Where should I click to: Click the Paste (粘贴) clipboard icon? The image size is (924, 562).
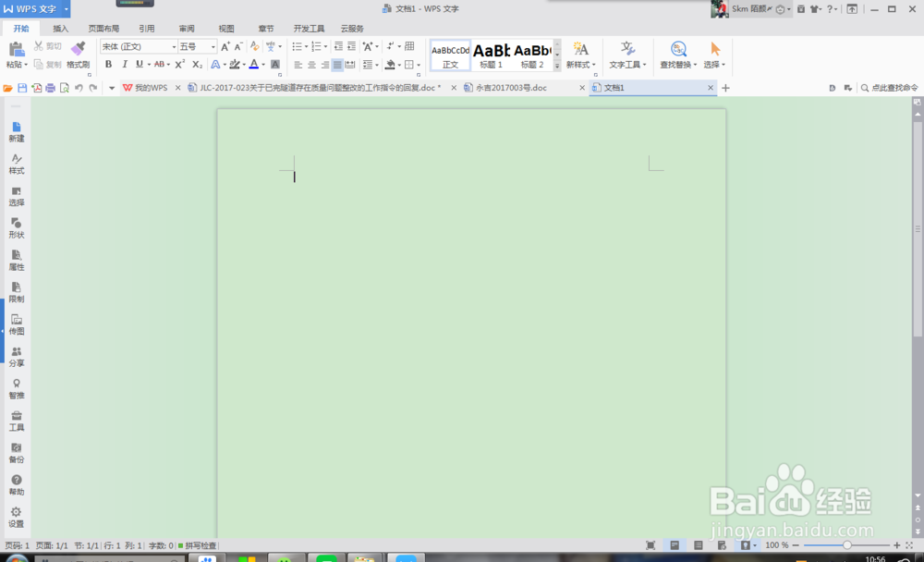16,50
